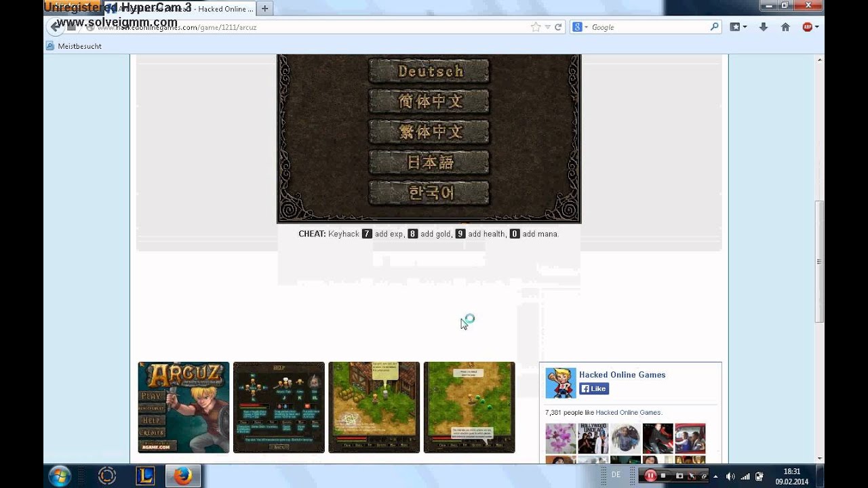Screen dimensions: 868x488
Task: Switch to Firefox in the taskbar
Action: coord(182,476)
